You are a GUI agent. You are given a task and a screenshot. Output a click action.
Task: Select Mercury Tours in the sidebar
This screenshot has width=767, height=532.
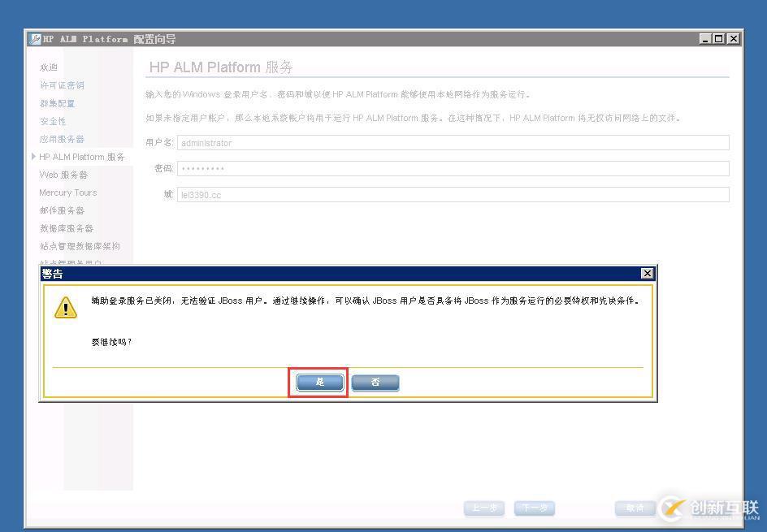(x=67, y=192)
